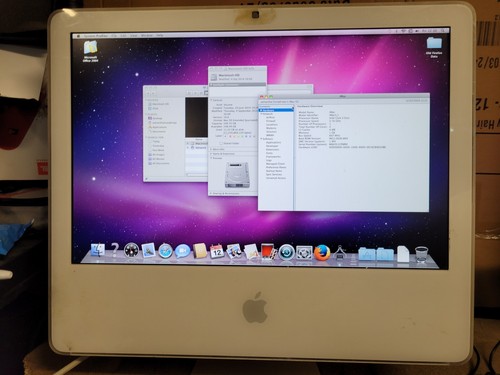Expand Name & Extension section in Info window

coord(211,154)
